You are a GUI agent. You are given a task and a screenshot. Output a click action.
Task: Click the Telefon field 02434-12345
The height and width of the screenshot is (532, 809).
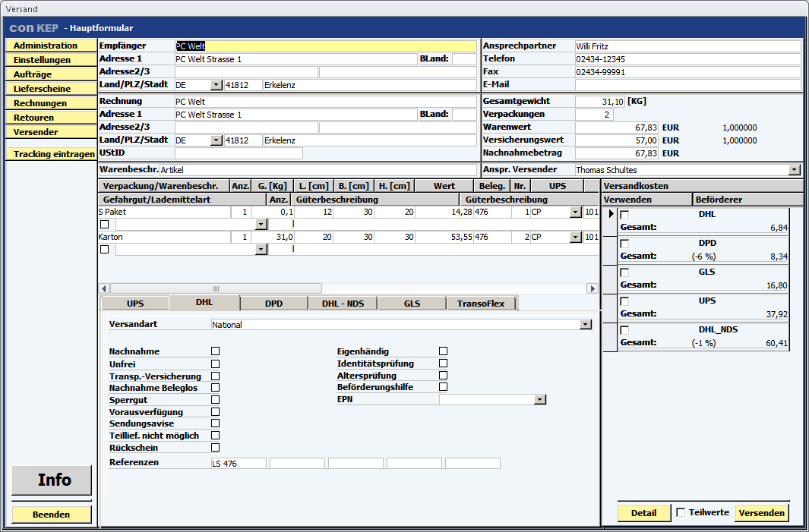pyautogui.click(x=688, y=58)
